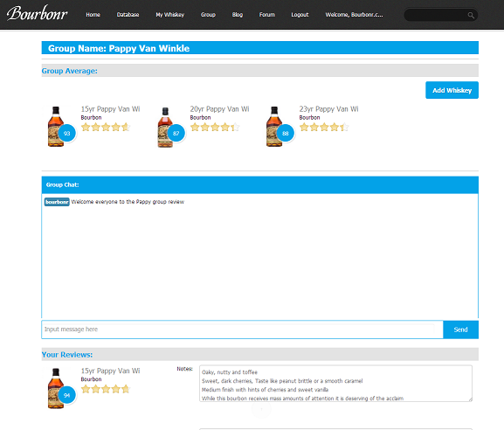Image resolution: width=504 pixels, height=430 pixels.
Task: Open the 23yr Pappy bottle image
Action: coord(274,127)
